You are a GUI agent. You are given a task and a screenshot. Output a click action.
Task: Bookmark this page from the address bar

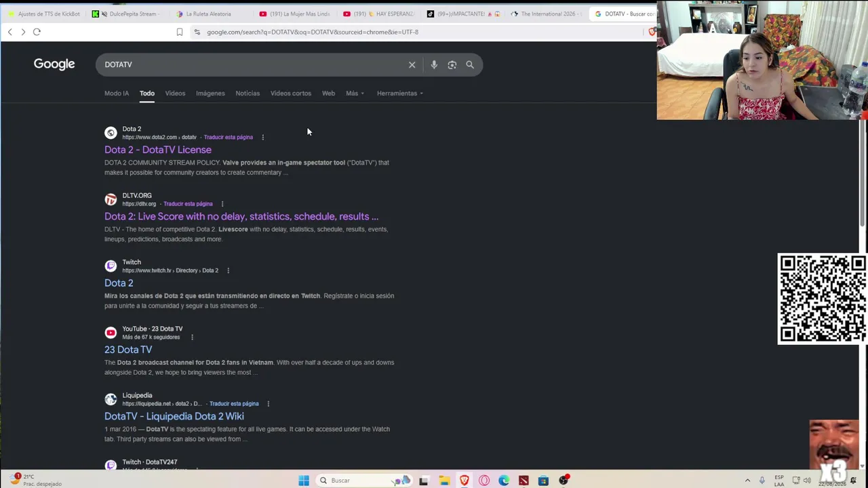[x=180, y=32]
